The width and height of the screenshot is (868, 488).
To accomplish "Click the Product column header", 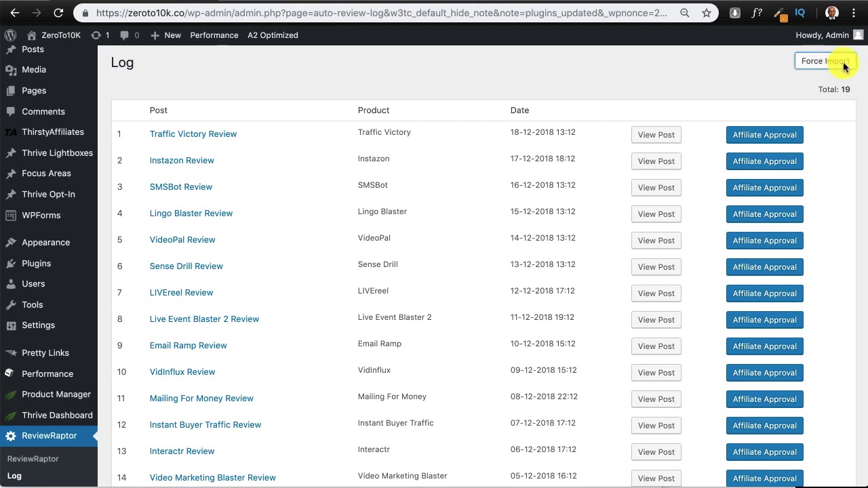I will pyautogui.click(x=374, y=110).
